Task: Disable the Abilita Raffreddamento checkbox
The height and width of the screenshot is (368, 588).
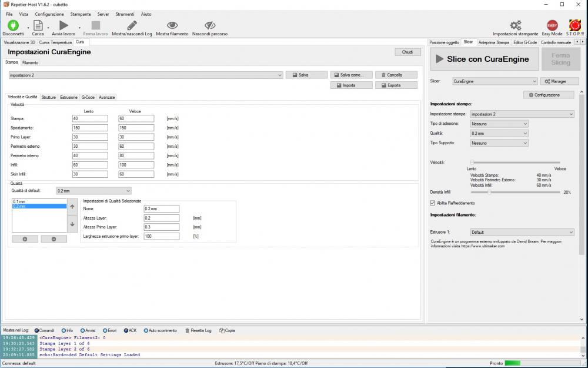Action: pos(433,203)
